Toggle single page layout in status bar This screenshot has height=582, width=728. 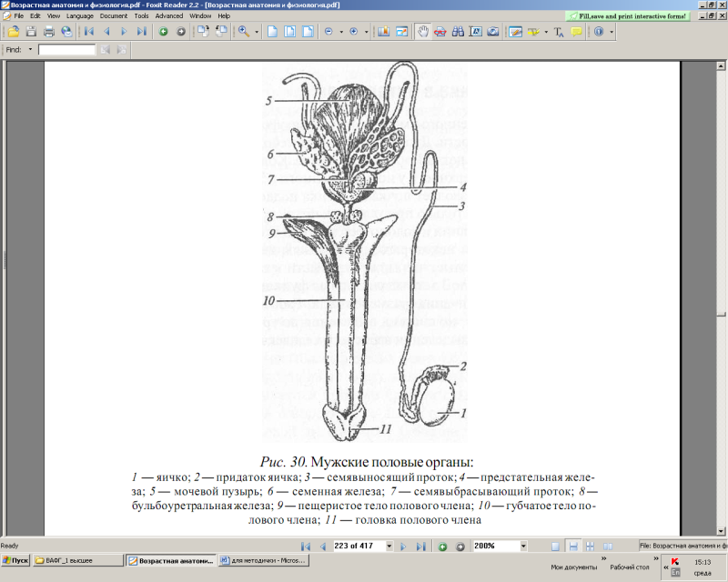pyautogui.click(x=555, y=546)
